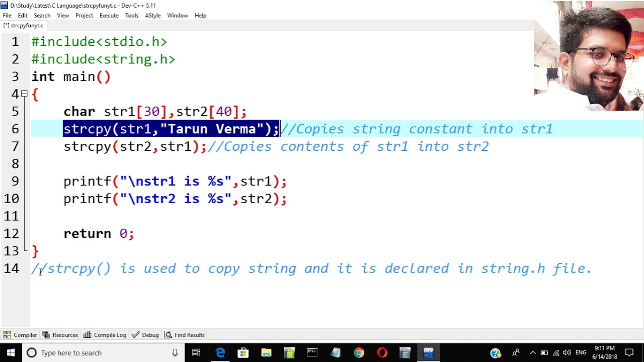Open the Windows Start menu
Screen dimensions: 644x362
point(11,353)
